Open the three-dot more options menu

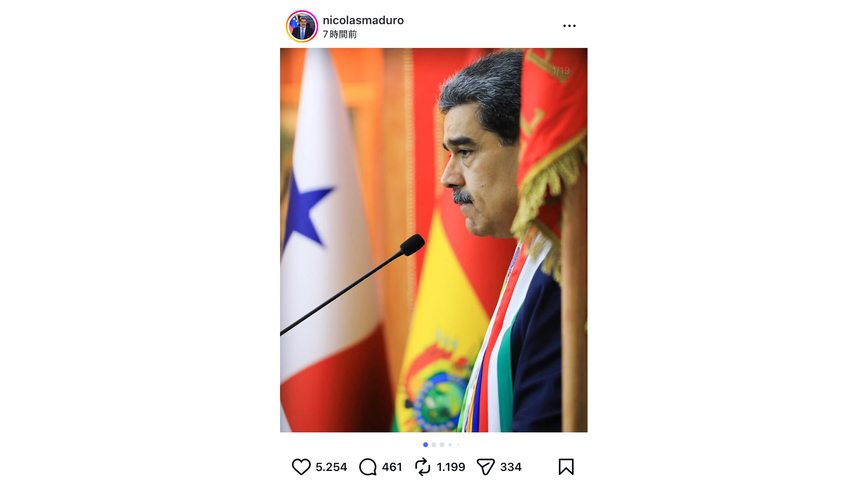[569, 26]
